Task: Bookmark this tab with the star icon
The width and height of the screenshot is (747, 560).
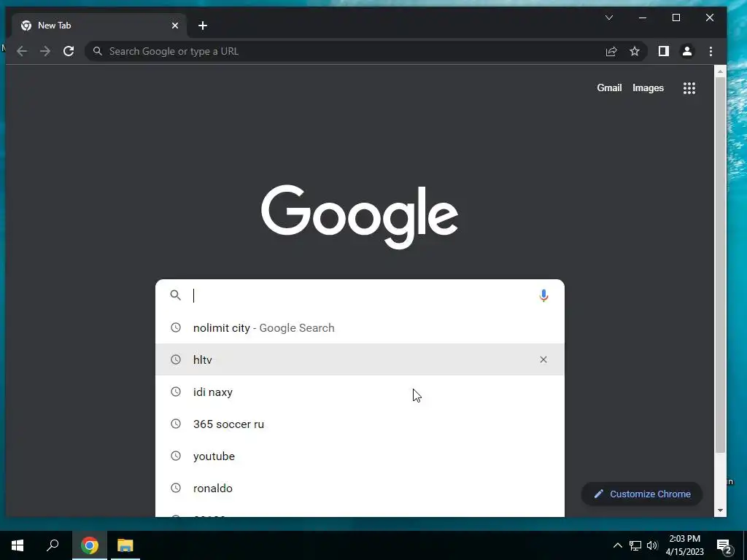Action: 635,52
